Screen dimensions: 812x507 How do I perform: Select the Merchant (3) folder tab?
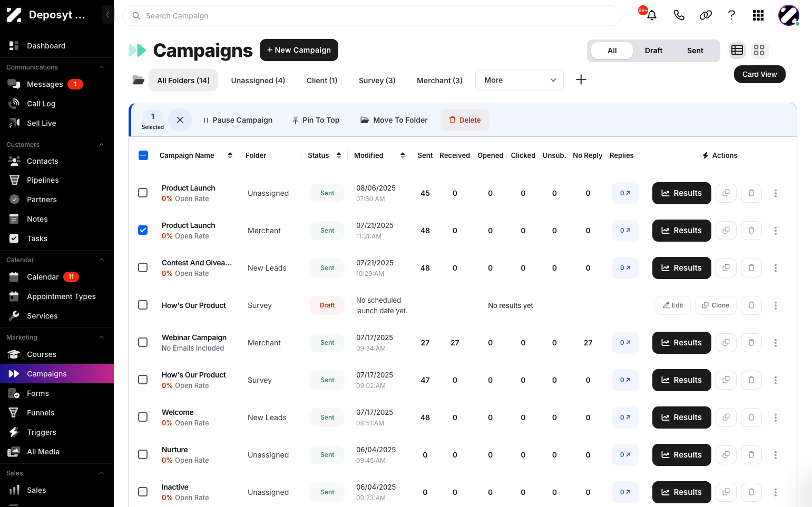(439, 81)
